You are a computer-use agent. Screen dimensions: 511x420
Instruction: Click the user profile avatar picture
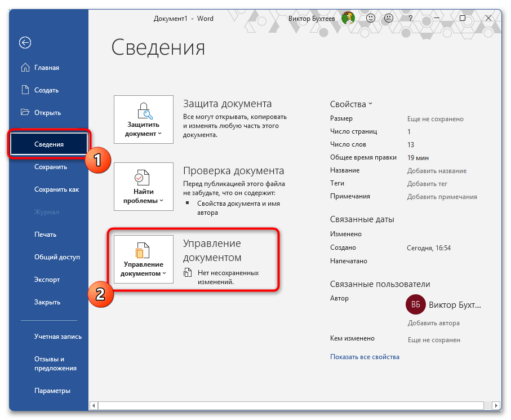click(x=348, y=18)
